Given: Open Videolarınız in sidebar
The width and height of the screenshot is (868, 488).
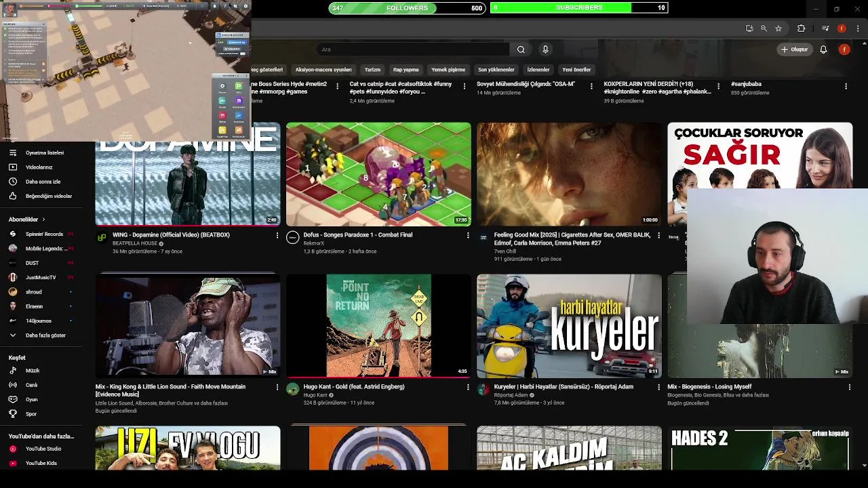Looking at the screenshot, I should coord(41,167).
